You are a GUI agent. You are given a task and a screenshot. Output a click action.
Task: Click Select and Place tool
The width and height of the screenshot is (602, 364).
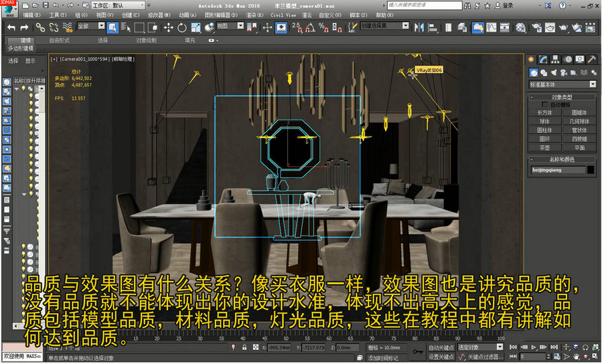(x=209, y=27)
